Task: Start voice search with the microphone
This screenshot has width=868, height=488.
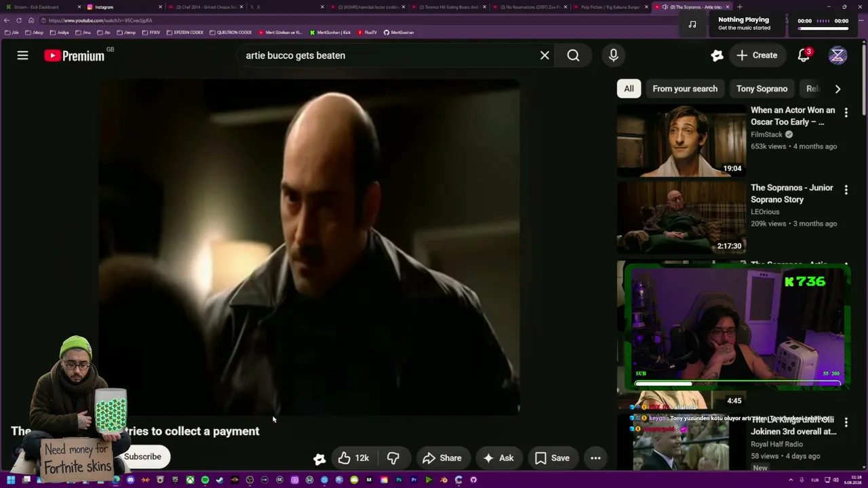Action: pyautogui.click(x=613, y=56)
